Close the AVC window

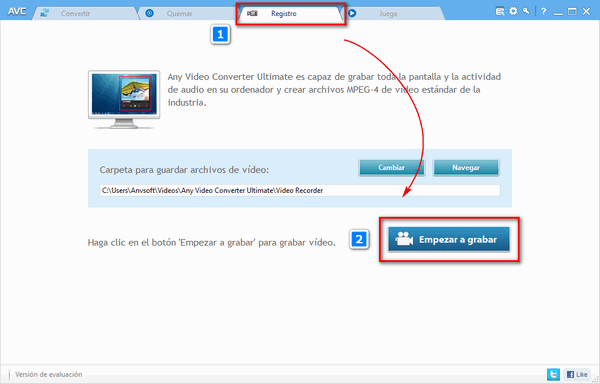[x=586, y=11]
